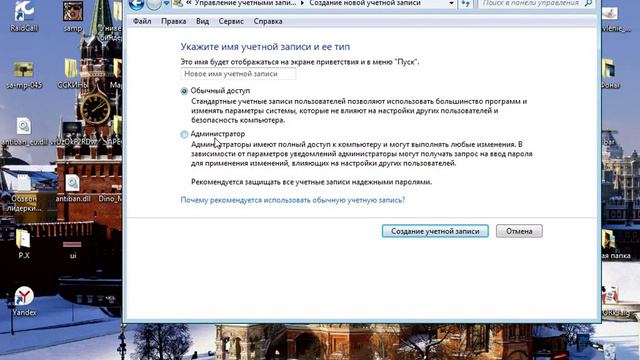Open the link about using a standard account
The height and width of the screenshot is (360, 640).
coord(293,200)
